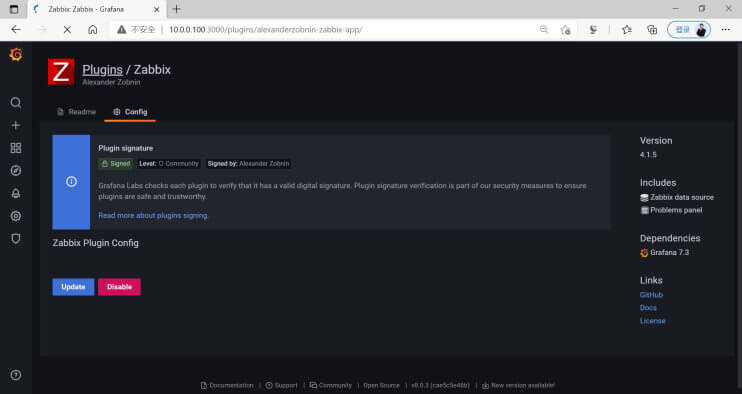Go back in browser history
This screenshot has height=394, width=742.
(16, 29)
